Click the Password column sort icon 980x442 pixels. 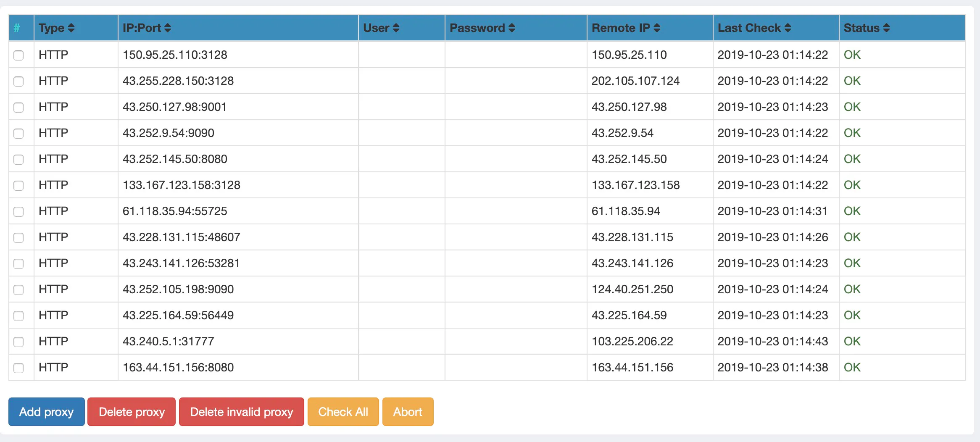tap(511, 28)
